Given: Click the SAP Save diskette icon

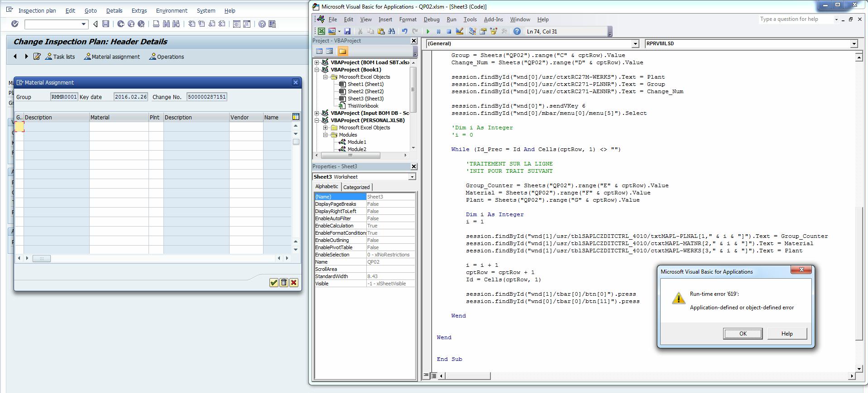Looking at the screenshot, I should [106, 24].
